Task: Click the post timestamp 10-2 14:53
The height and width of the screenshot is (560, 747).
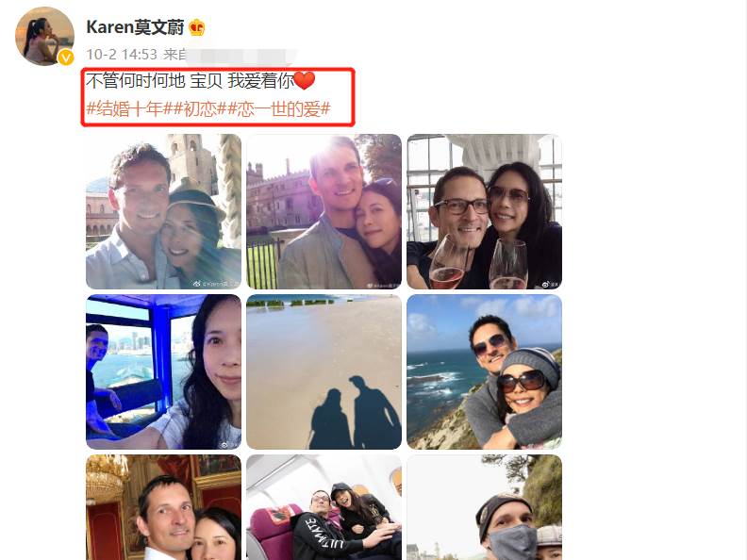Action: 122,55
